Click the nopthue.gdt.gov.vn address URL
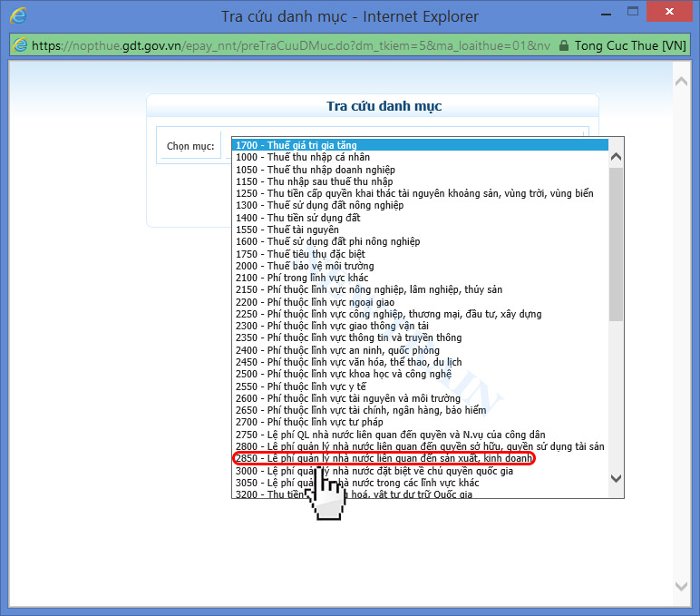The width and height of the screenshot is (700, 616). coord(291,45)
